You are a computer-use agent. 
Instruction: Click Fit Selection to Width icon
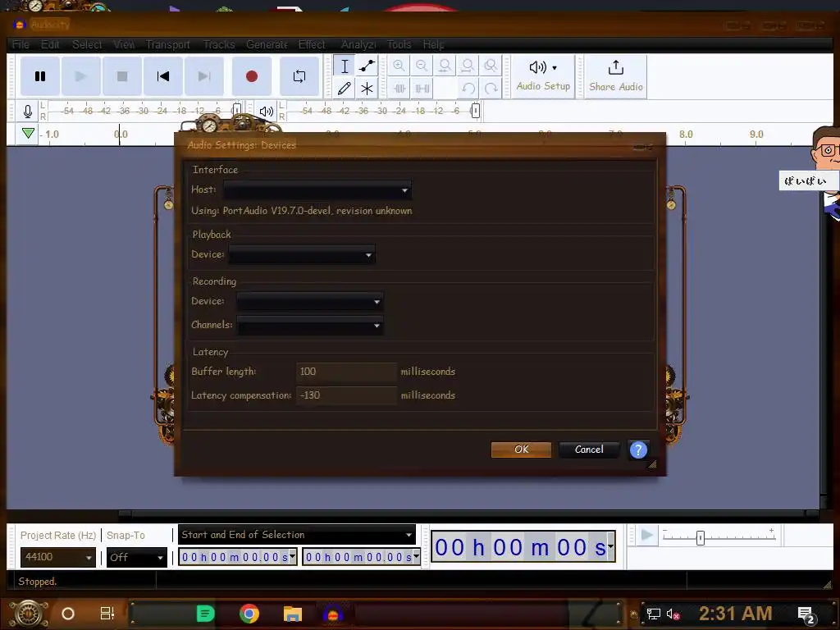pyautogui.click(x=445, y=66)
